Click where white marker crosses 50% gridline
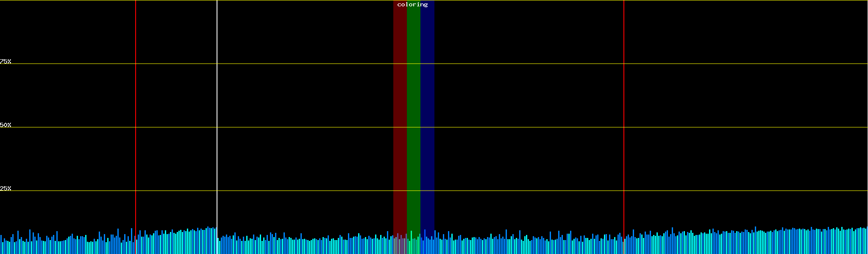Screen dimensions: 868x254 tap(217, 127)
